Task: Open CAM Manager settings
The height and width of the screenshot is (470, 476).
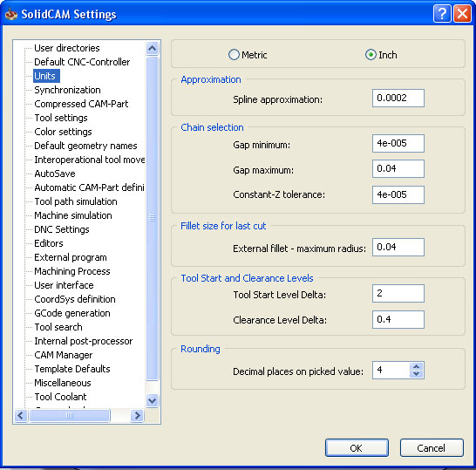Action: point(63,355)
